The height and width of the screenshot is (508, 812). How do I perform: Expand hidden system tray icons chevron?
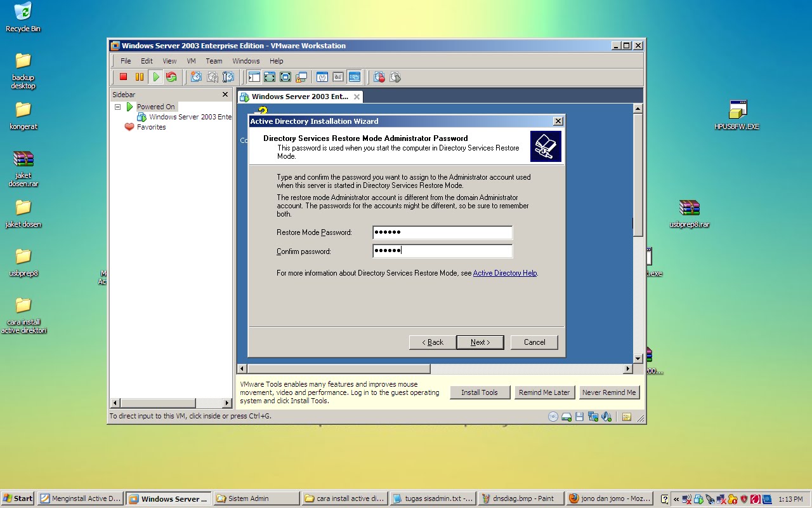pos(676,499)
